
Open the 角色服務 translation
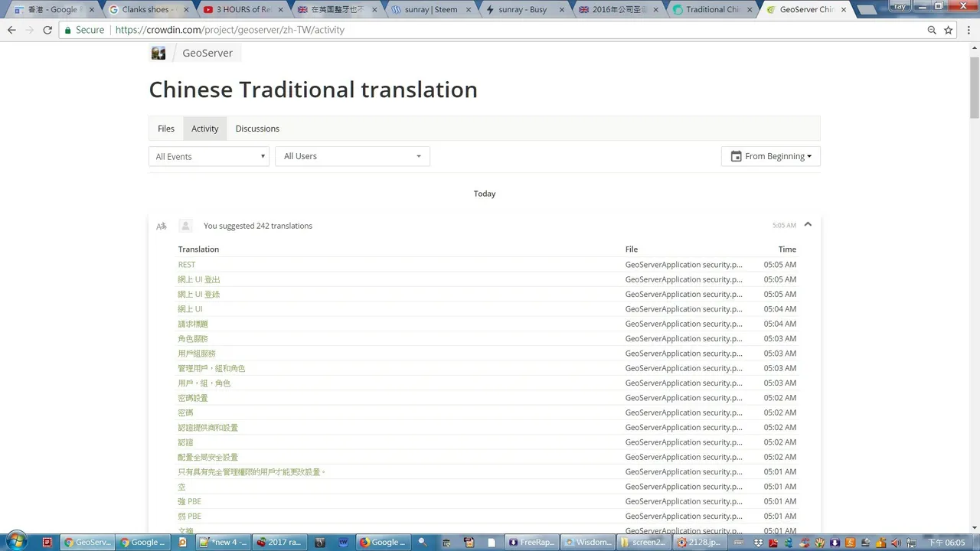click(x=193, y=338)
